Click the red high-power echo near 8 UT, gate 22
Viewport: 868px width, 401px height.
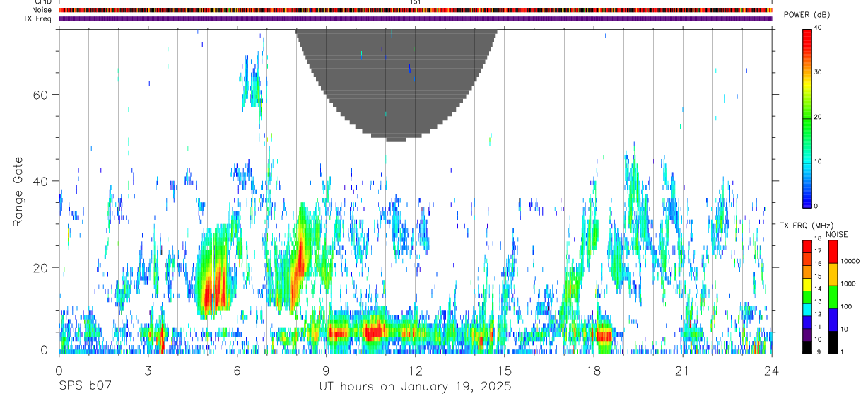[x=300, y=260]
